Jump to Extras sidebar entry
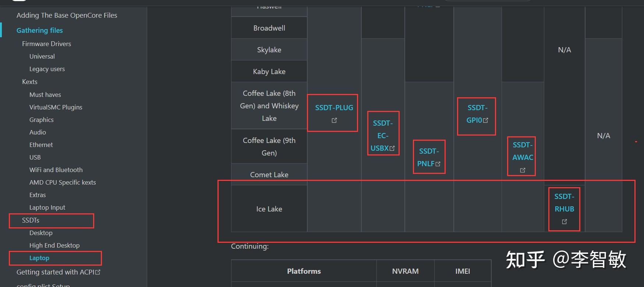The height and width of the screenshot is (287, 644). pos(38,195)
